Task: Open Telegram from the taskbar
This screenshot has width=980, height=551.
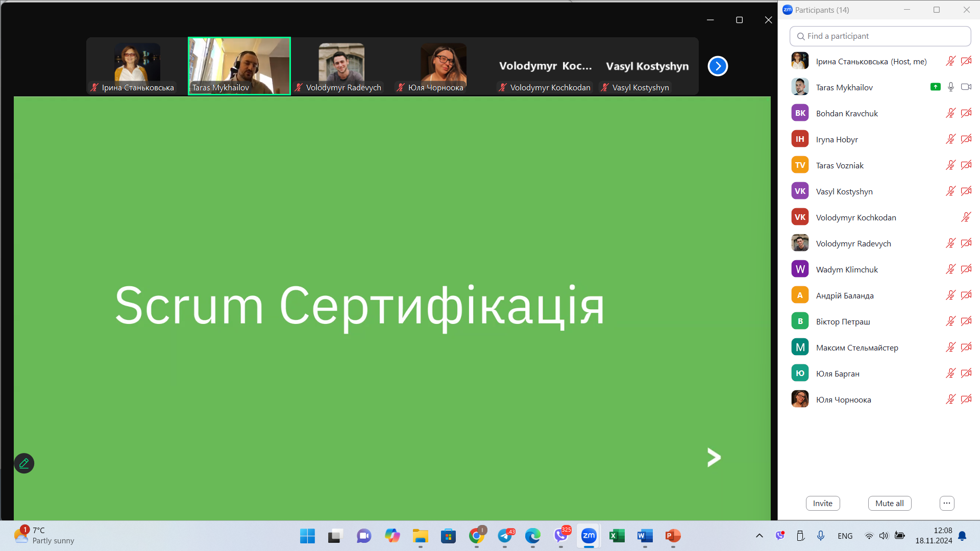Action: point(505,536)
